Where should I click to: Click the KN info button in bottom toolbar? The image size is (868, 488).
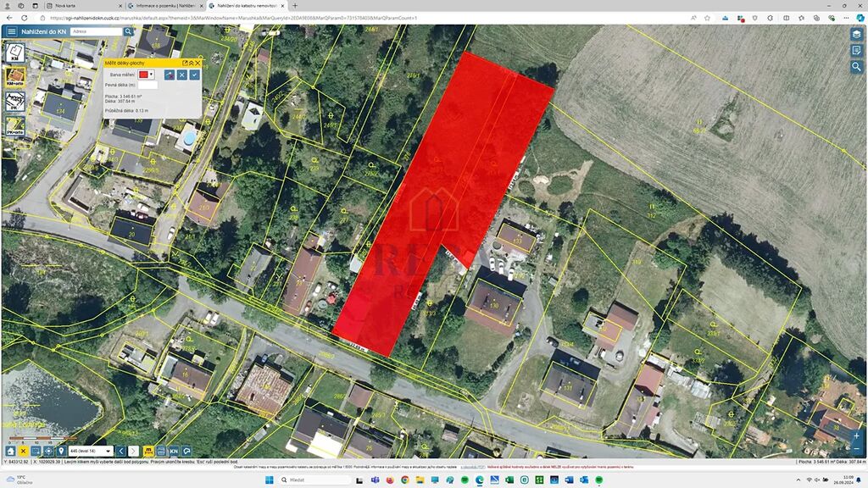click(x=174, y=451)
